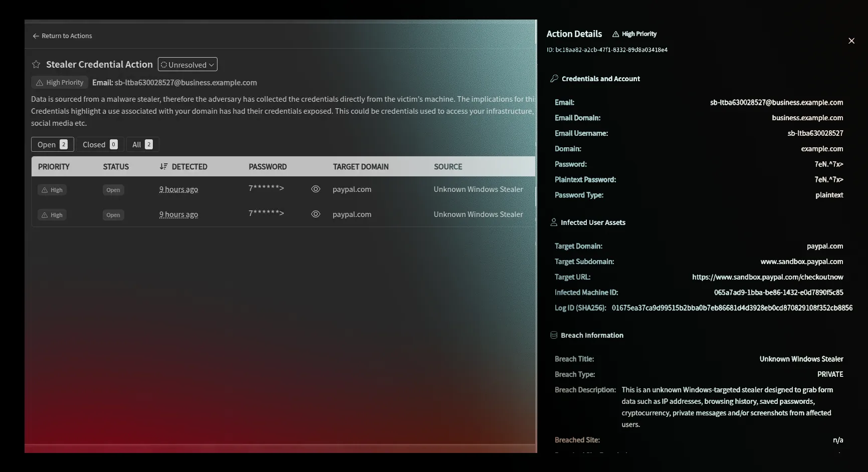Click the Target Domain value paypal.com
868x472 pixels.
825,247
